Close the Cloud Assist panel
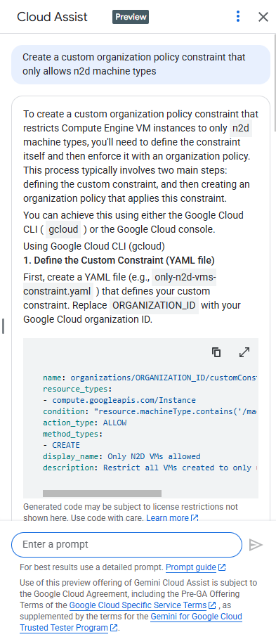This screenshot has height=644, width=276. click(x=263, y=17)
